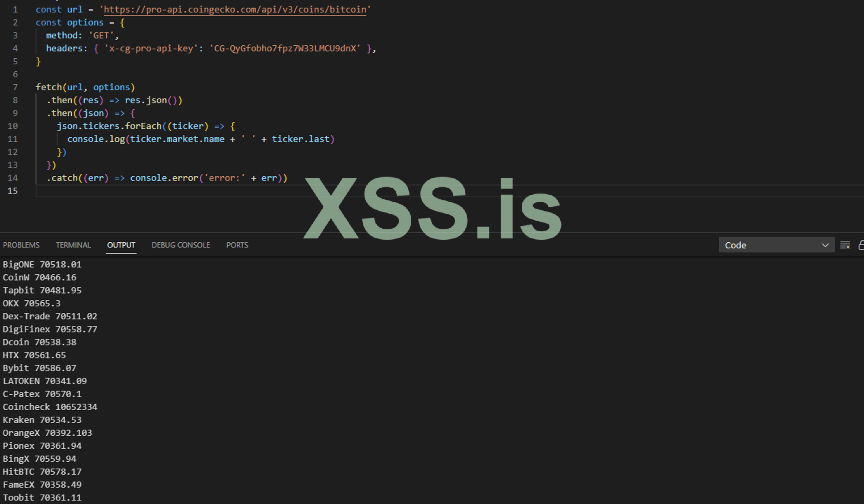Clear the output panel
Image resolution: width=864 pixels, height=504 pixels.
845,245
